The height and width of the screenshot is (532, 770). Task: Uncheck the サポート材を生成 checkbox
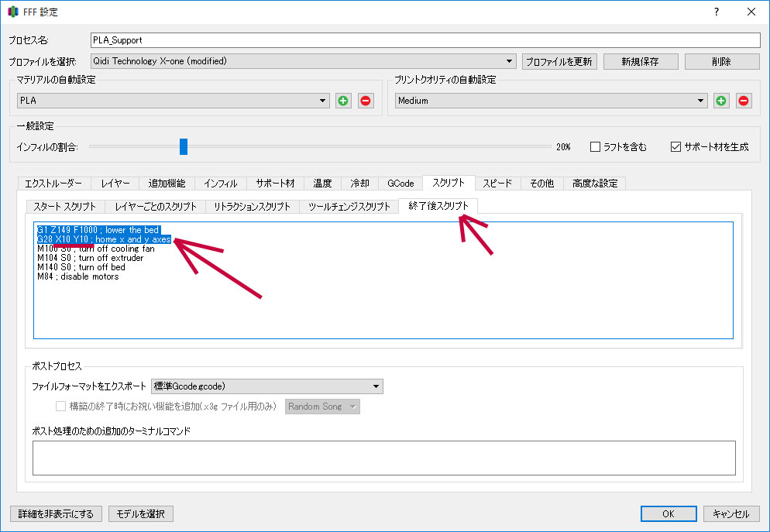[x=675, y=146]
